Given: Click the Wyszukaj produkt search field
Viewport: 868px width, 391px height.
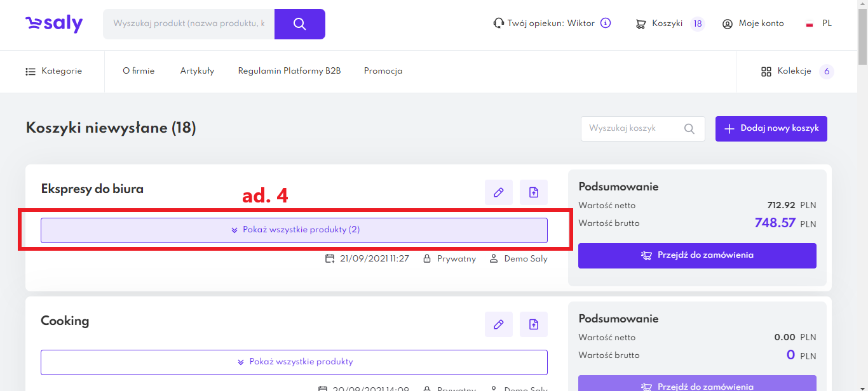Looking at the screenshot, I should [x=189, y=24].
